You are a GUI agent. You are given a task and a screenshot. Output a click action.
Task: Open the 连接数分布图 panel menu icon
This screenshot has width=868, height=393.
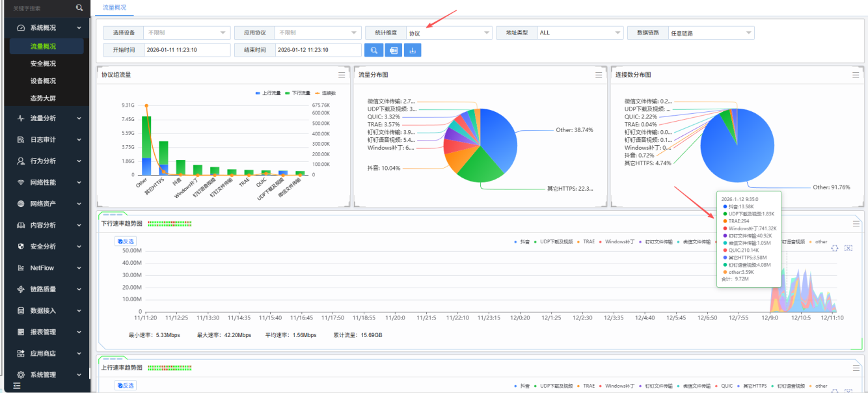coord(856,75)
